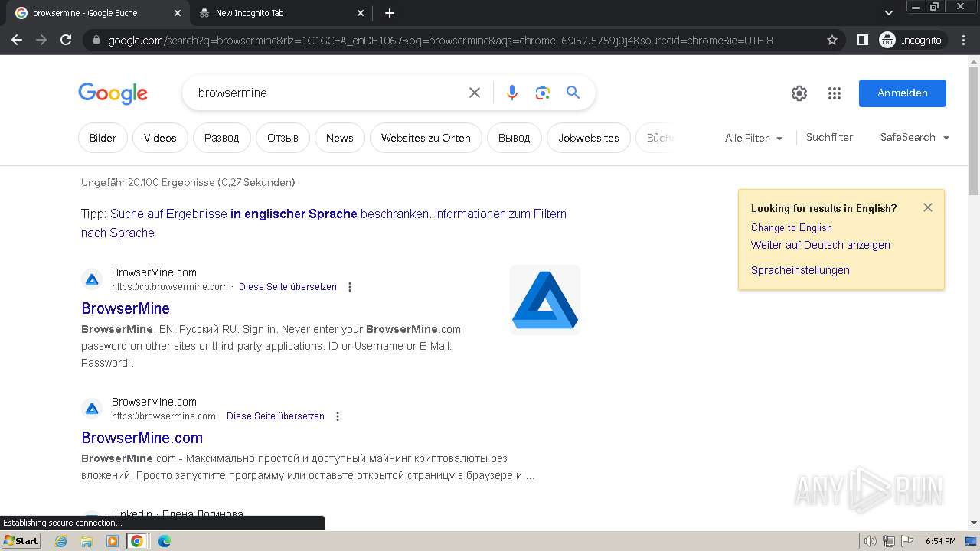Viewport: 980px width, 551px height.
Task: Bookmark this page with the star icon
Action: coord(832,40)
